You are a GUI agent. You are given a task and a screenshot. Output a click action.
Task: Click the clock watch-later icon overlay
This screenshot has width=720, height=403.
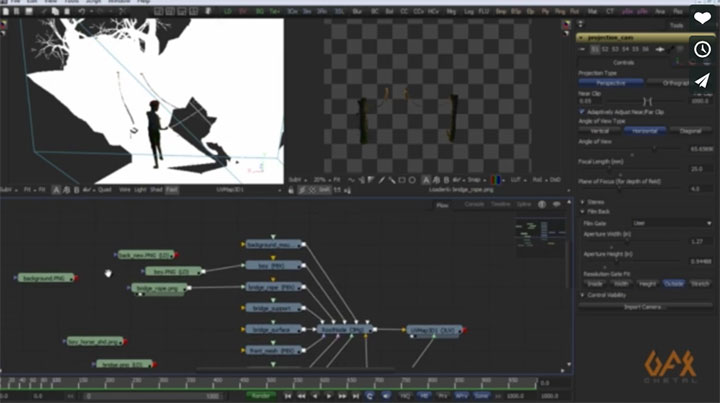coord(702,49)
